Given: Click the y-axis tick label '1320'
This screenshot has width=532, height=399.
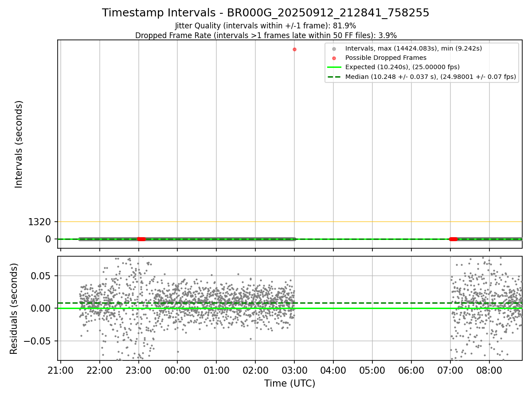Looking at the screenshot, I should tap(39, 222).
